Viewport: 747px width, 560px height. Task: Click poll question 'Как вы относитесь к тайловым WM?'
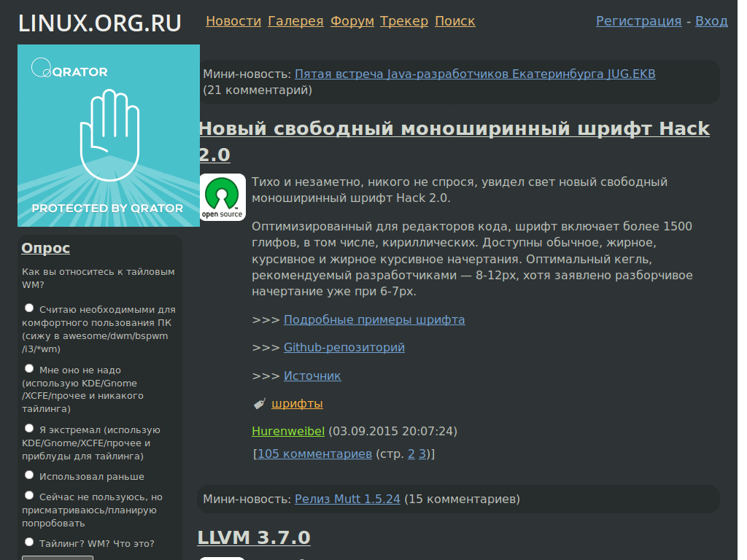[x=98, y=278]
